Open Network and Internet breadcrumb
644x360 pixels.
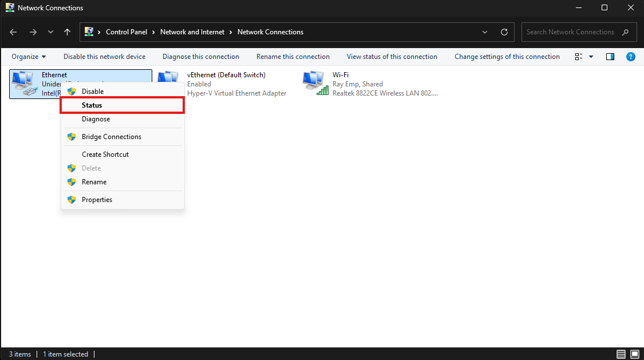point(192,32)
